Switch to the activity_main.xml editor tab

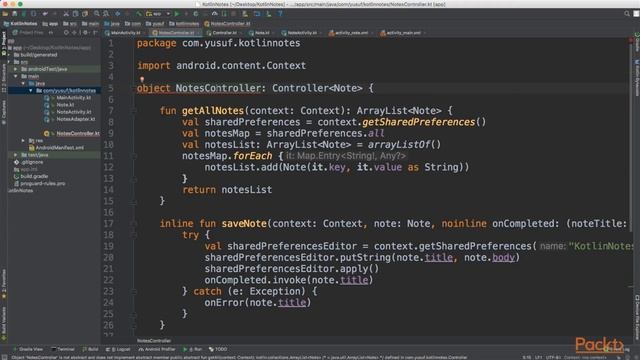[x=402, y=33]
